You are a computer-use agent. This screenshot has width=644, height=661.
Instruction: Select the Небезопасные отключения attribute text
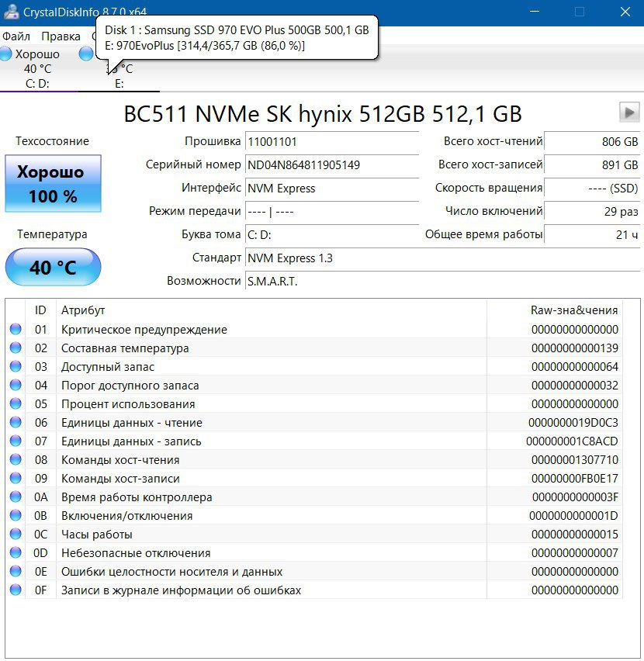pos(136,553)
